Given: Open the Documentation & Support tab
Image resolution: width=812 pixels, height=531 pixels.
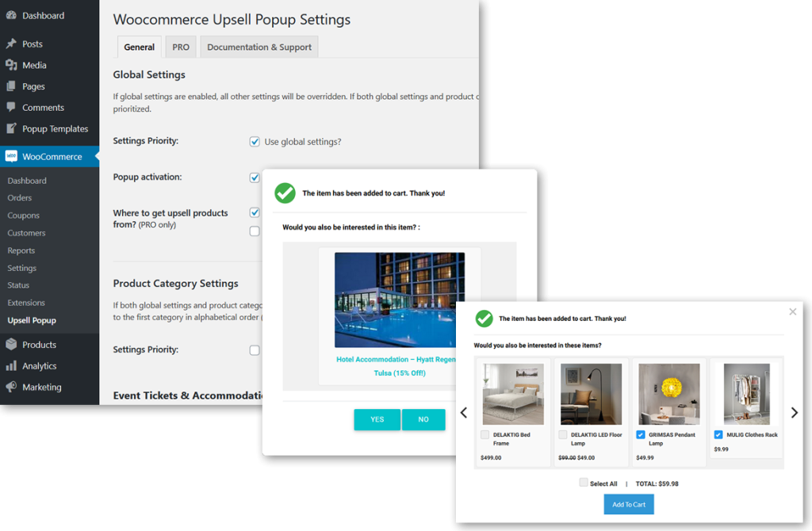Looking at the screenshot, I should pos(259,48).
